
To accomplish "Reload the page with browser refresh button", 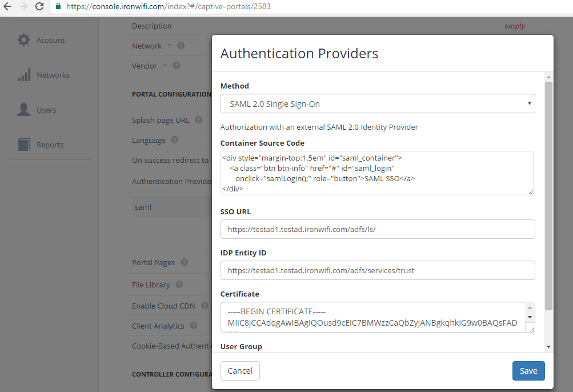I will (x=39, y=7).
